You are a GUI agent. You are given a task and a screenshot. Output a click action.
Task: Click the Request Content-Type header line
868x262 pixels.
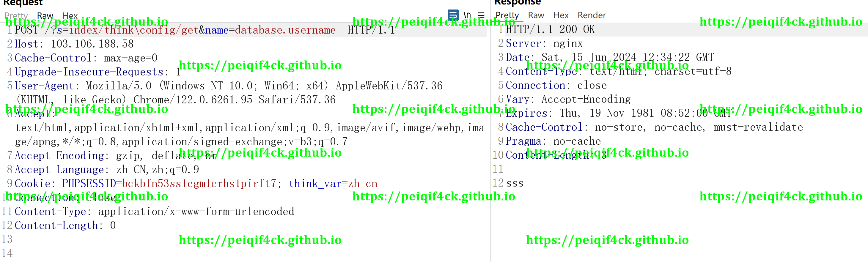[154, 212]
